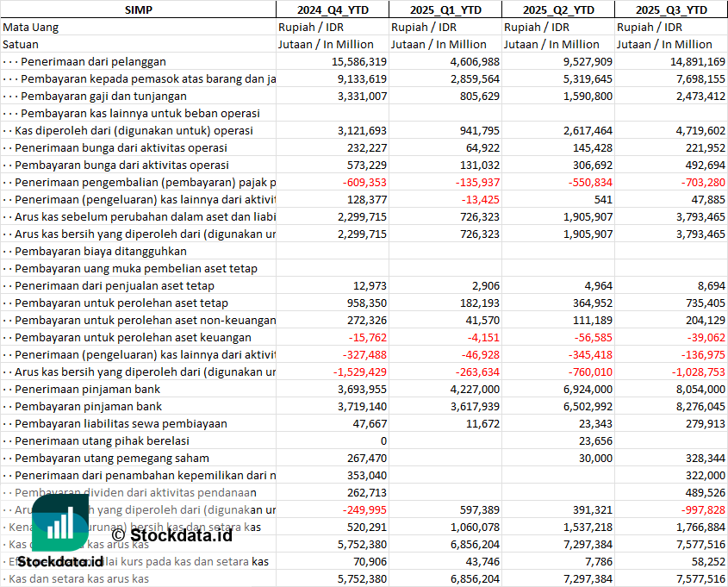728x587 pixels.
Task: Select the 2025_Q2_YTD column header
Action: pyautogui.click(x=558, y=9)
